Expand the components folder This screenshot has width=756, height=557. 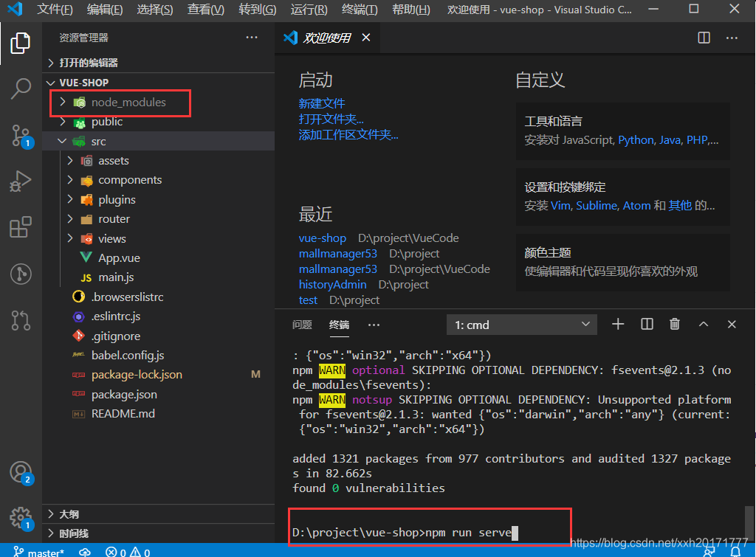coord(158,180)
